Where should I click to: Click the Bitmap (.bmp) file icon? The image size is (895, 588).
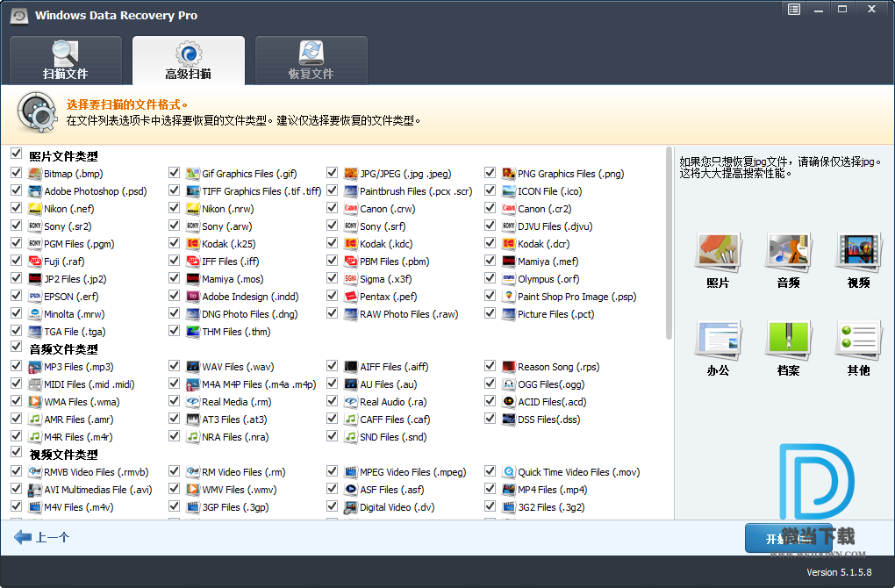click(x=35, y=174)
